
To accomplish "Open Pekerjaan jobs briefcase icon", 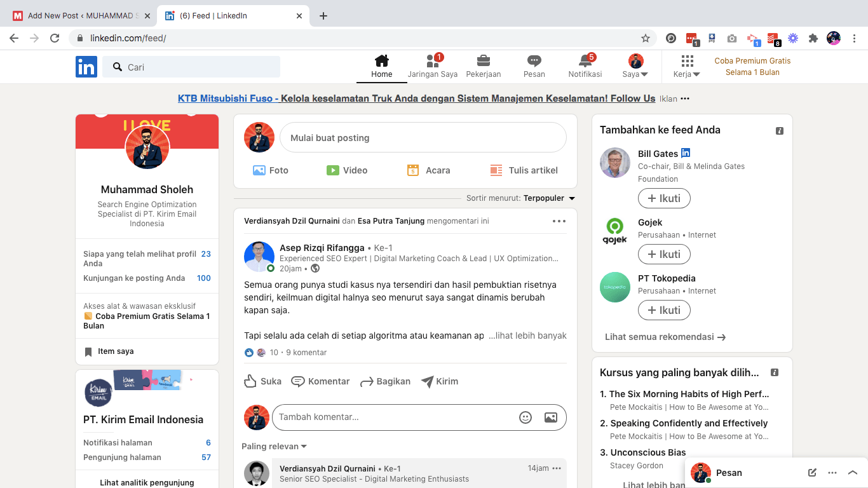I will click(484, 67).
